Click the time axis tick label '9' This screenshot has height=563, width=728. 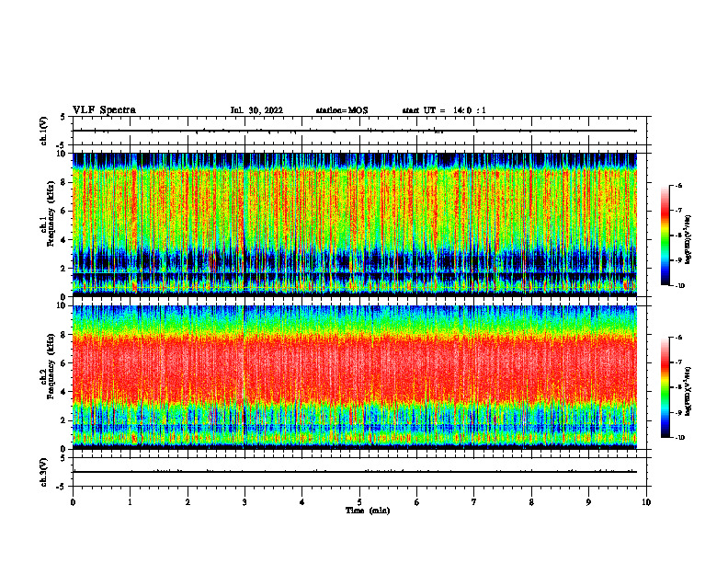(588, 502)
